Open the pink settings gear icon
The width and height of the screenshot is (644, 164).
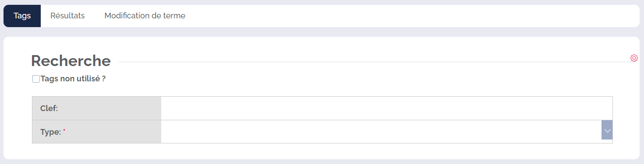point(634,58)
